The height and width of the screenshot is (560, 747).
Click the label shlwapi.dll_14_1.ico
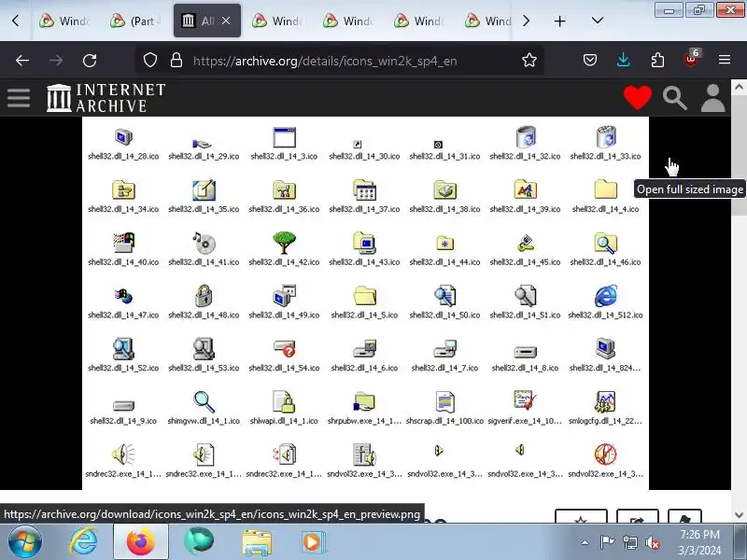(x=284, y=421)
